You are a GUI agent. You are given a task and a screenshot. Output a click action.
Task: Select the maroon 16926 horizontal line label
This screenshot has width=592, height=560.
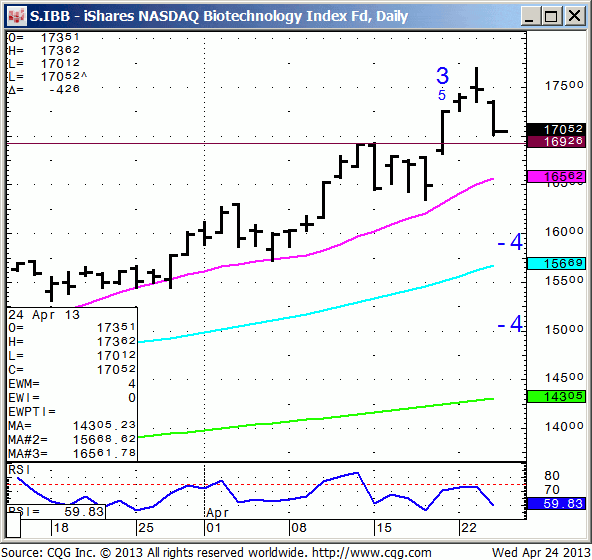(556, 141)
